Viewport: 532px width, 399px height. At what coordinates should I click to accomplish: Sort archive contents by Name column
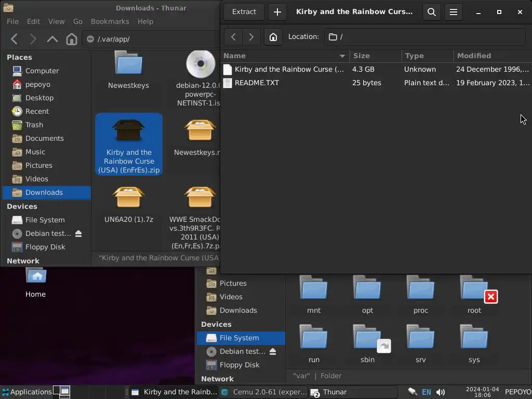[x=285, y=56]
